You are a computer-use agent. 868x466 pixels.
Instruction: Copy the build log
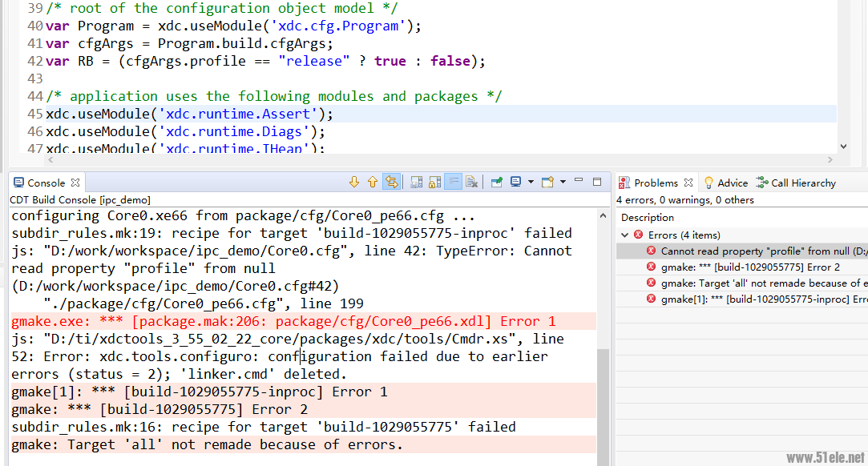417,183
